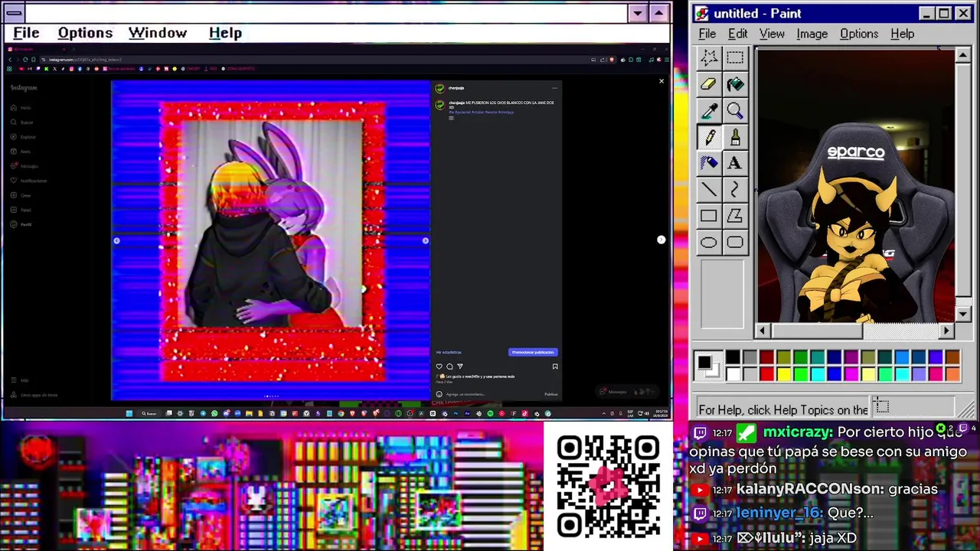
Task: Open Options menu in the left window
Action: [85, 33]
